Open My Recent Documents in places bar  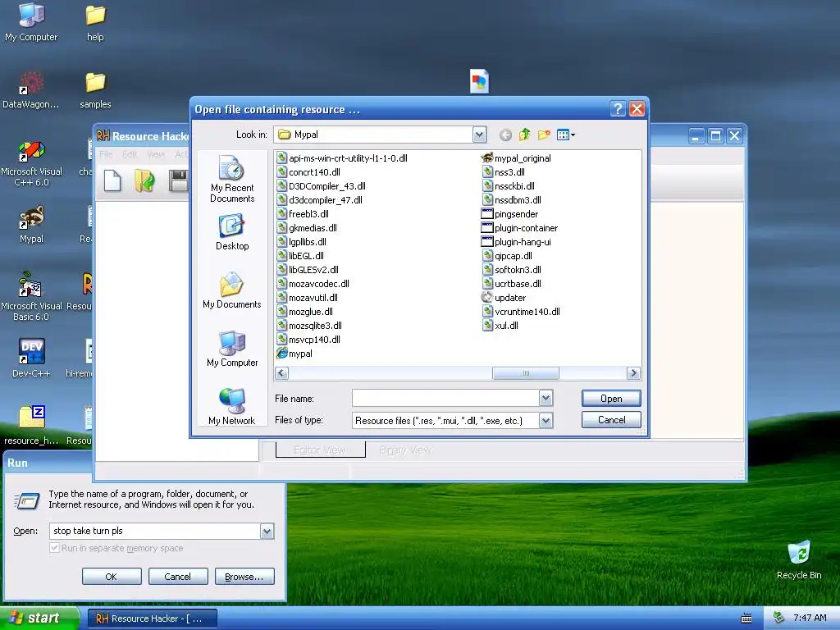pyautogui.click(x=232, y=179)
